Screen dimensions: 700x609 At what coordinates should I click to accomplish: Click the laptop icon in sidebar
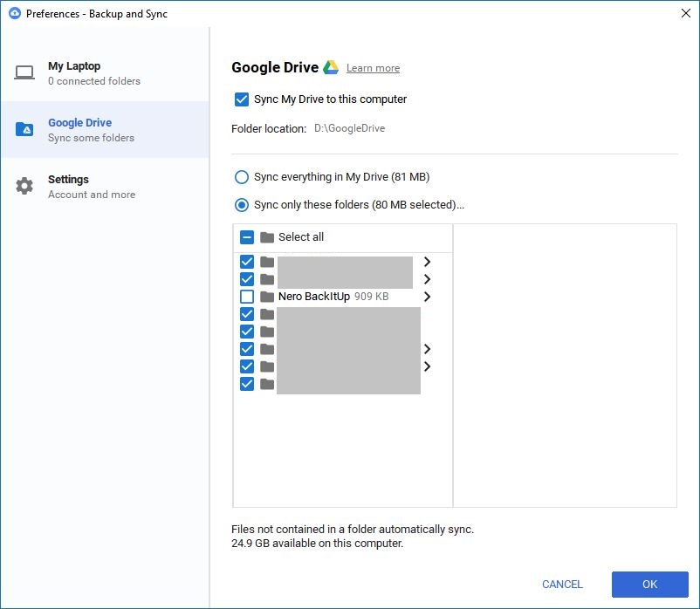point(24,72)
